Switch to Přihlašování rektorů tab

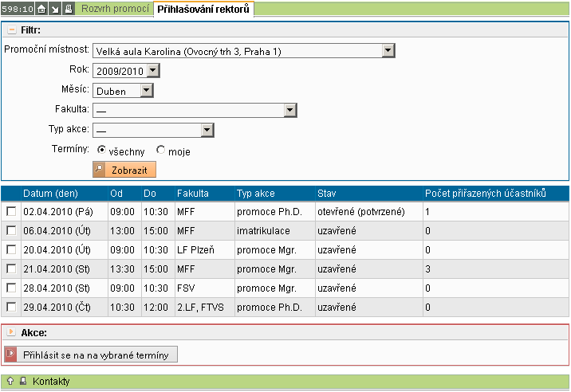coord(203,9)
